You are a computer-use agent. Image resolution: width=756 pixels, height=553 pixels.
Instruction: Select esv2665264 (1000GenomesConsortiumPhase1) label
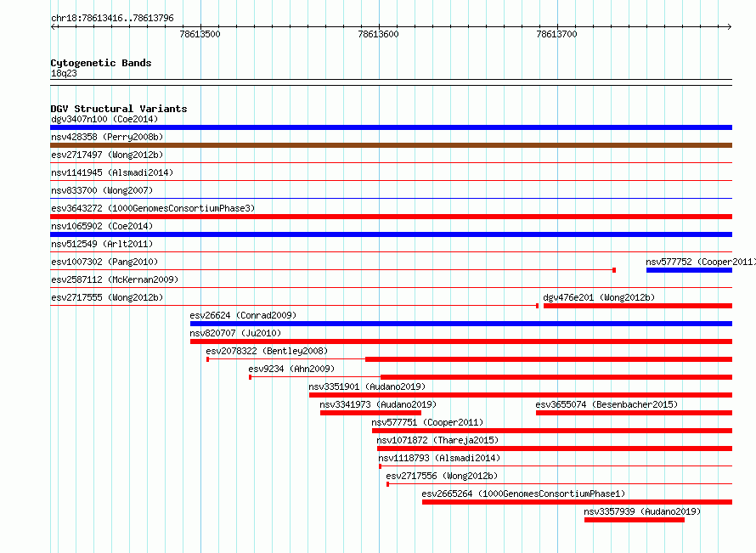pos(523,494)
